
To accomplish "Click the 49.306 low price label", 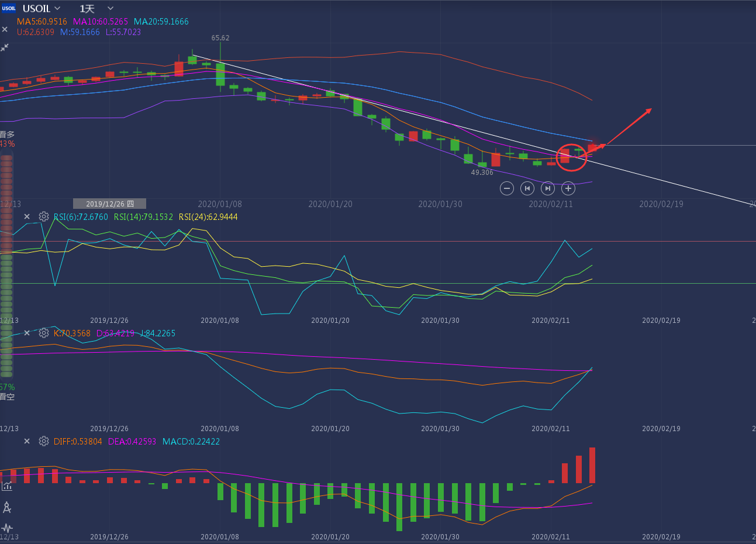I will pyautogui.click(x=482, y=173).
